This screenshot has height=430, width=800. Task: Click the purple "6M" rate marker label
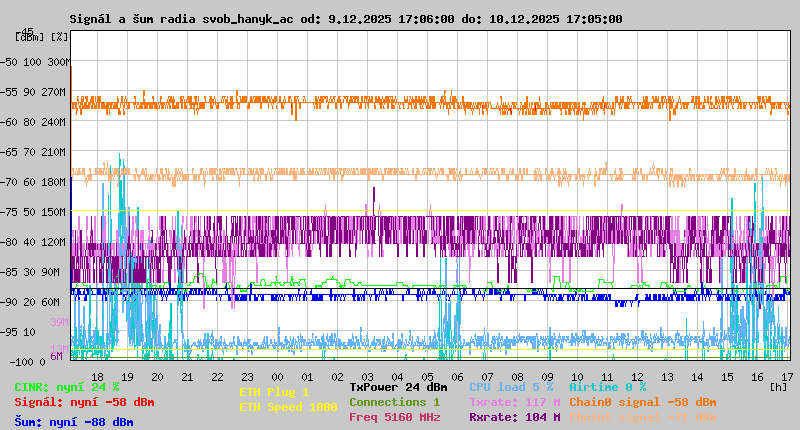[56, 356]
